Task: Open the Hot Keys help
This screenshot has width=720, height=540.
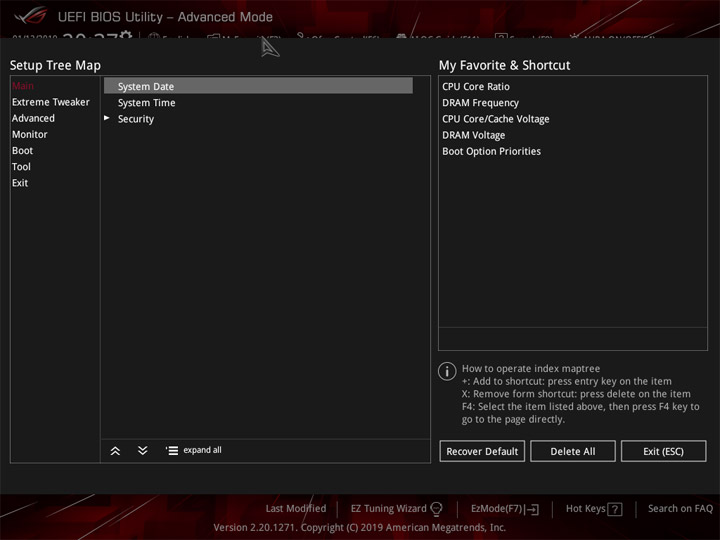Action: click(585, 508)
